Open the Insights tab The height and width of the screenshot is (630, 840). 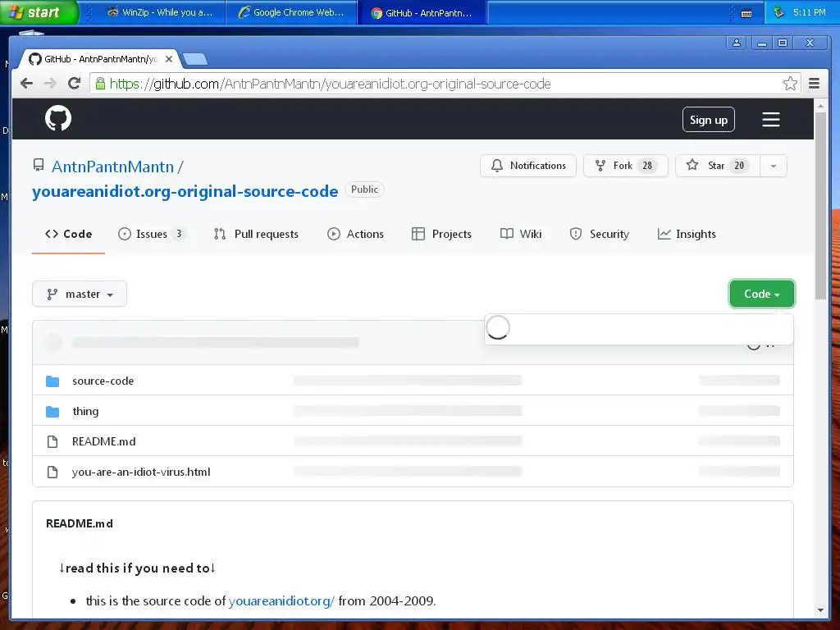coord(687,234)
